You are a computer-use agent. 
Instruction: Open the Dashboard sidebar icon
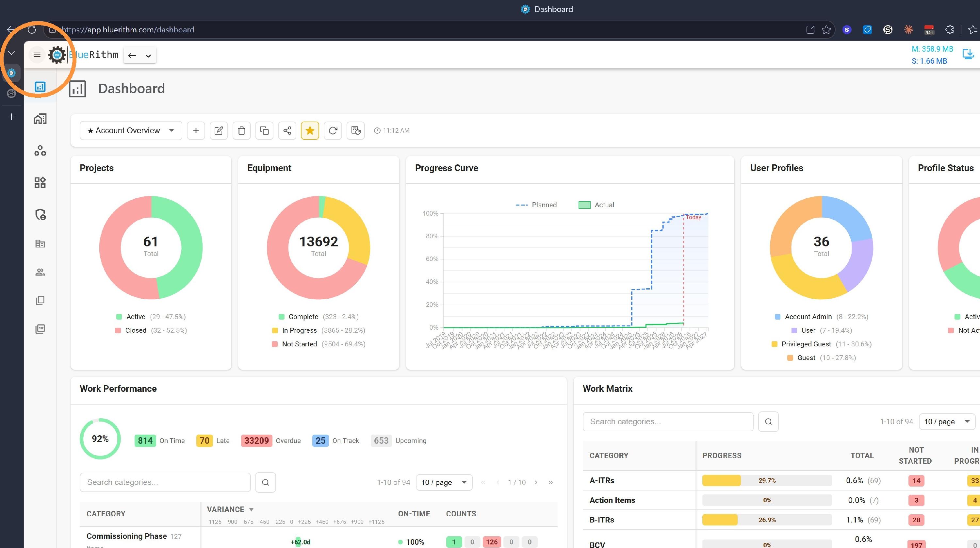point(40,87)
